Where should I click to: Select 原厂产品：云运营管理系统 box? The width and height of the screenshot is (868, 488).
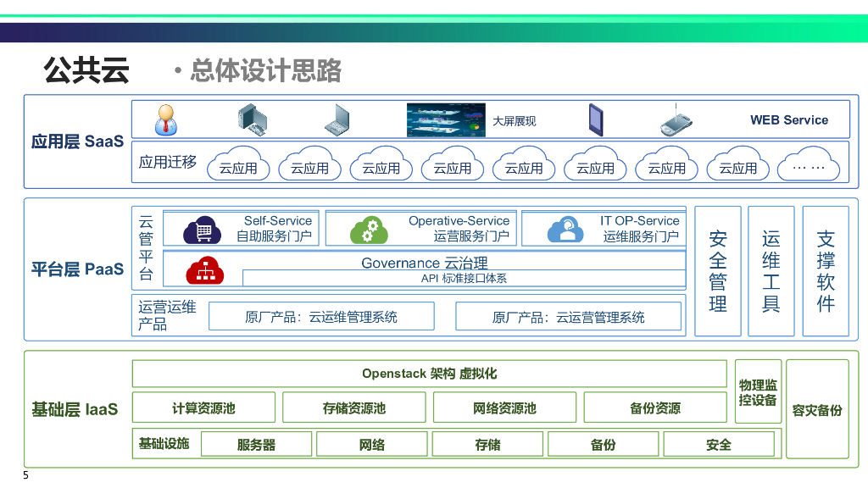pyautogui.click(x=569, y=317)
